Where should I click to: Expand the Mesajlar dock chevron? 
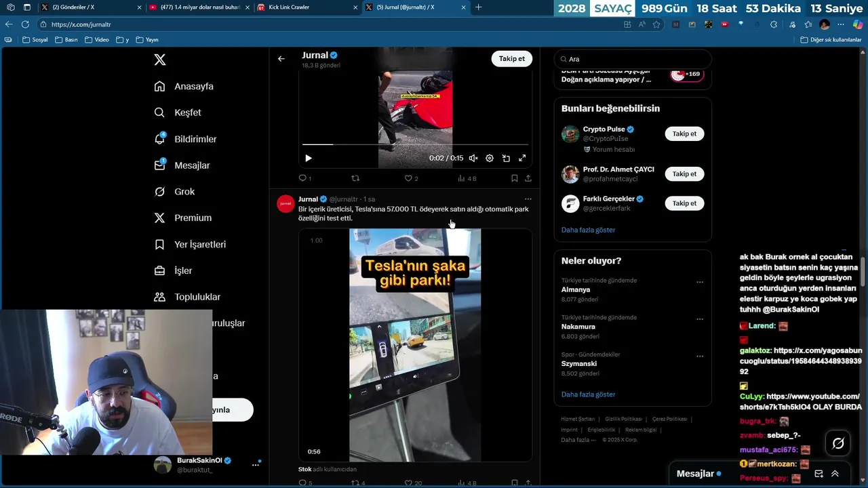point(835,474)
